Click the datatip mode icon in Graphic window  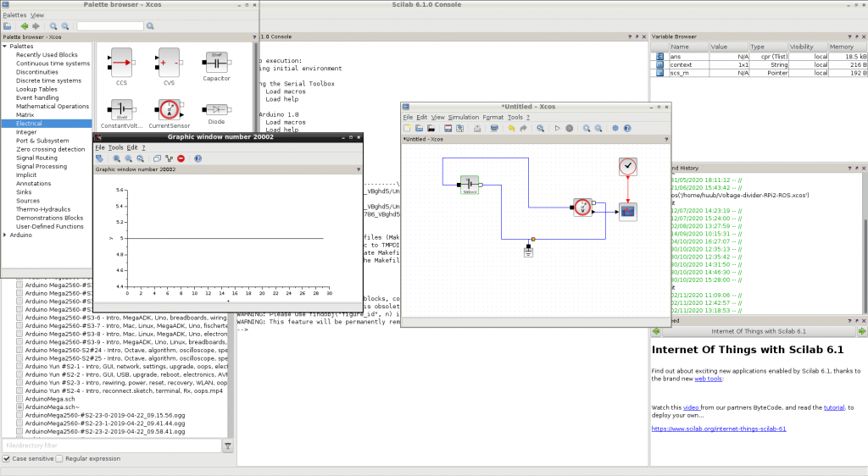pyautogui.click(x=169, y=158)
